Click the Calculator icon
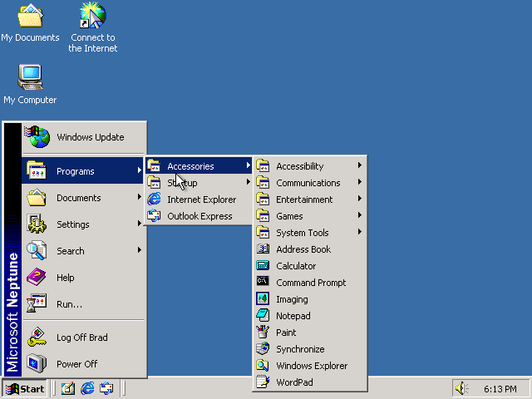 coord(263,266)
